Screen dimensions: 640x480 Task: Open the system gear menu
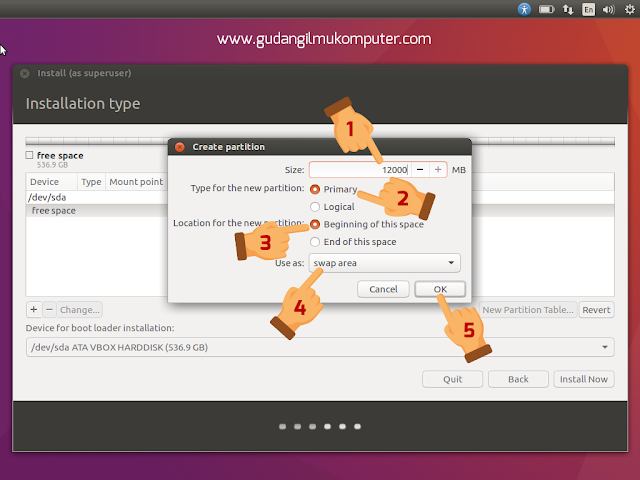(630, 9)
